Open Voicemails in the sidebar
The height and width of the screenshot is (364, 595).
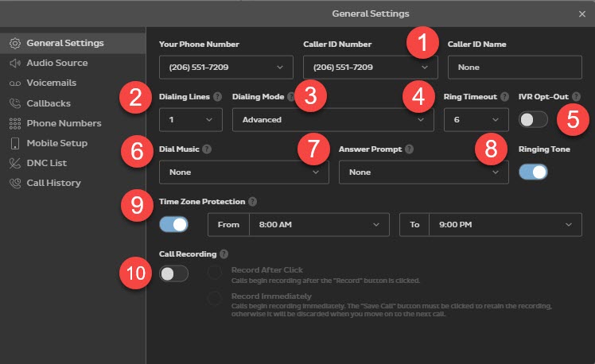coord(51,83)
